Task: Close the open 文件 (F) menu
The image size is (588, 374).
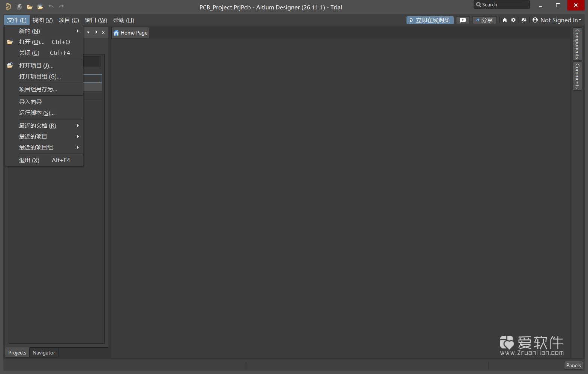Action: click(17, 20)
